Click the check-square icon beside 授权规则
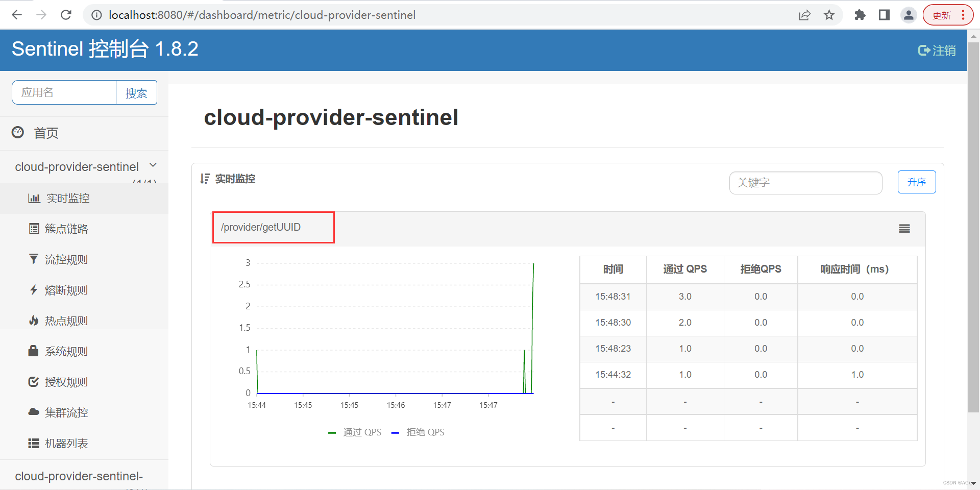 34,382
